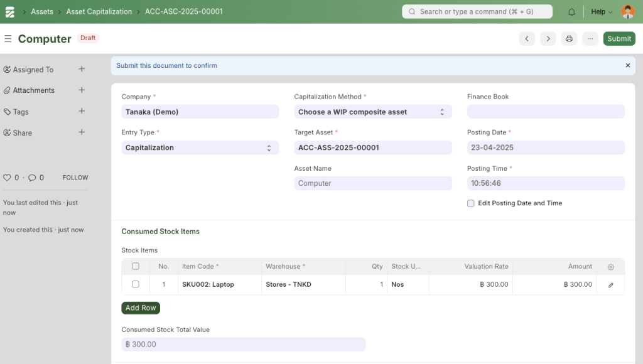
Task: Click the plus icon next to Attachments
Action: pos(82,90)
